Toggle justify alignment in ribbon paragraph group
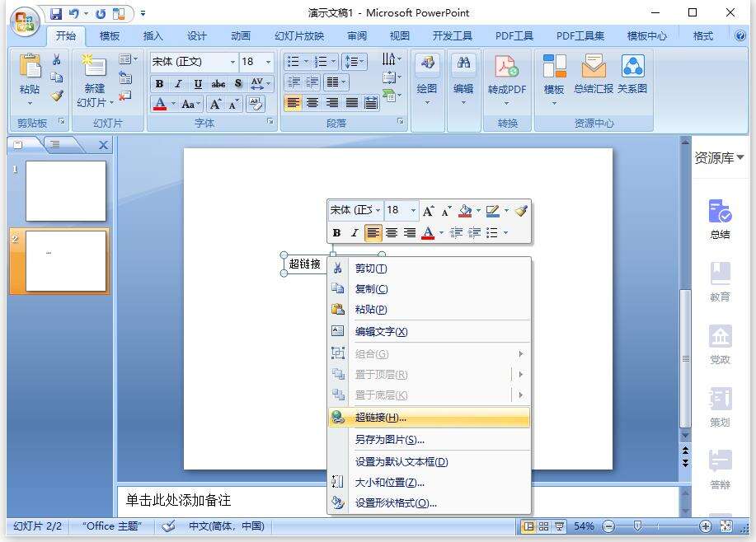 (352, 103)
